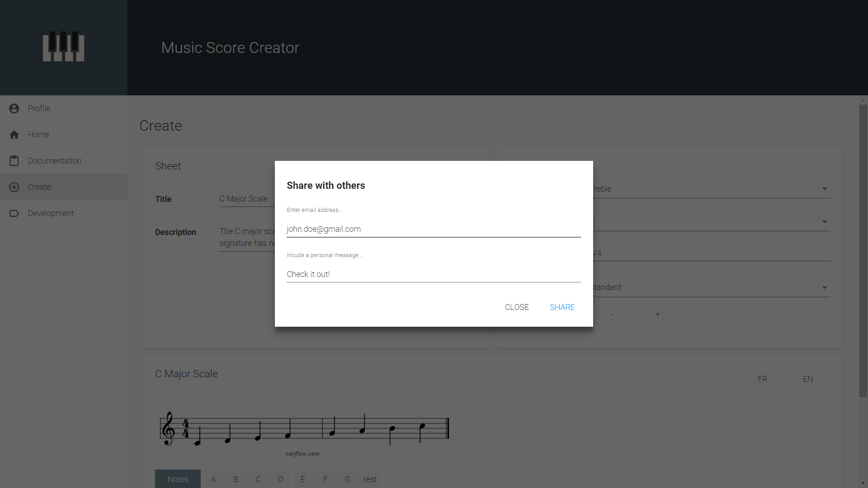
Task: Switch to the Notes tab
Action: 178,479
